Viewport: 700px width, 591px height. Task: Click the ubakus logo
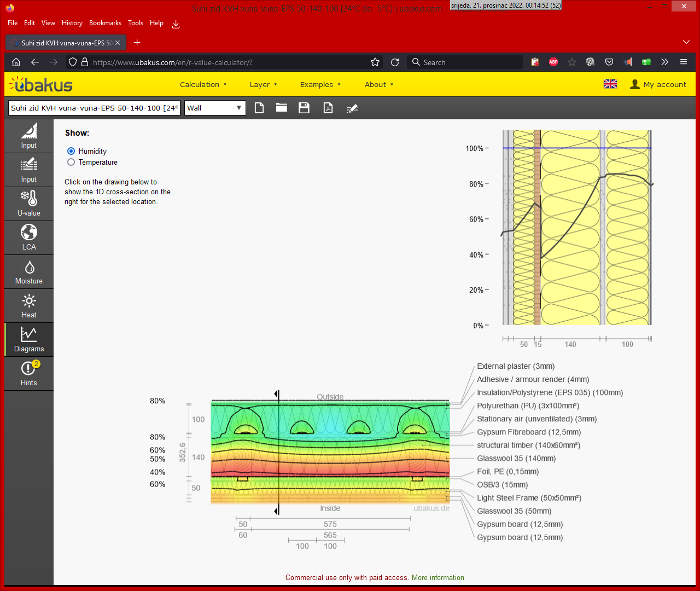click(41, 84)
